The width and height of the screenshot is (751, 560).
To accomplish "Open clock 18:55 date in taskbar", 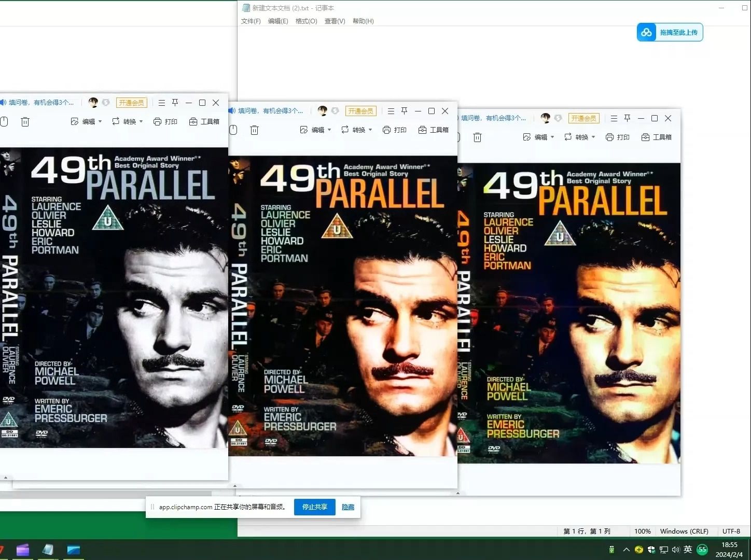I will point(729,550).
